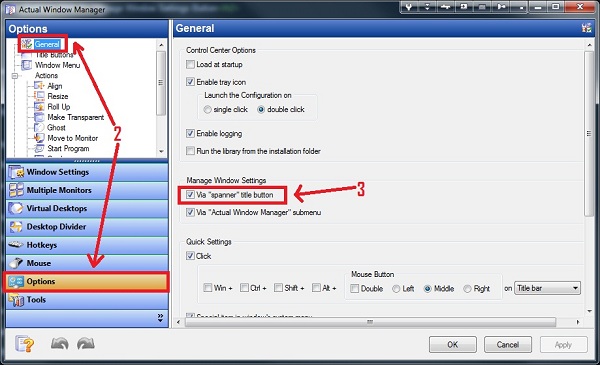Click the Make Transparent action icon
Viewport: 600px width, 365px height.
point(39,117)
